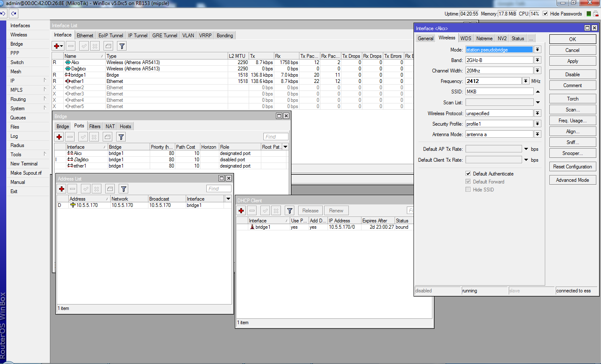Open comment icon in Interface List toolbar
601x364 pixels.
click(x=108, y=46)
